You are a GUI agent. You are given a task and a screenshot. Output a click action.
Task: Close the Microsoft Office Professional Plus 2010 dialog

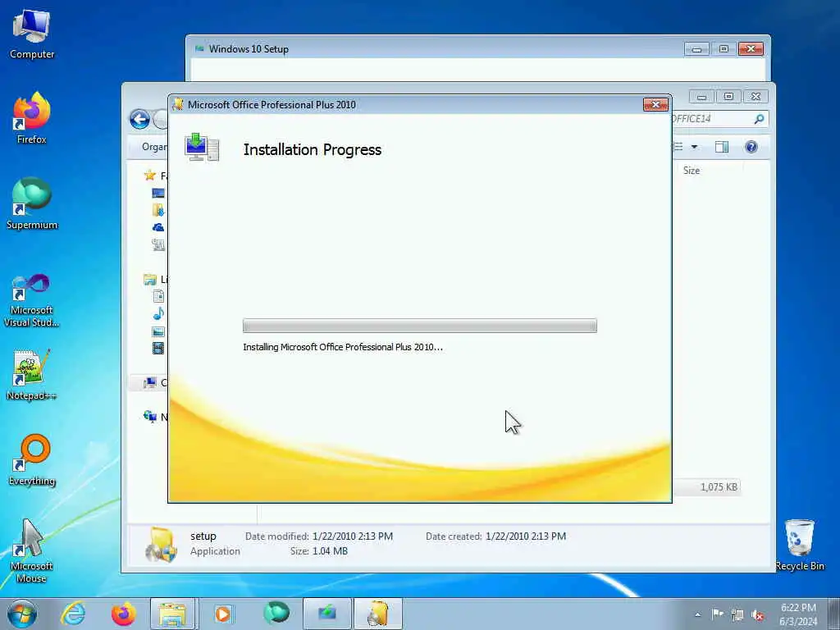click(x=655, y=104)
